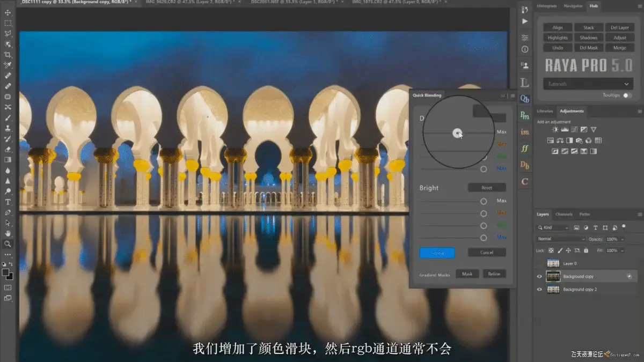
Task: Click the Bright Reset button
Action: [x=487, y=188]
